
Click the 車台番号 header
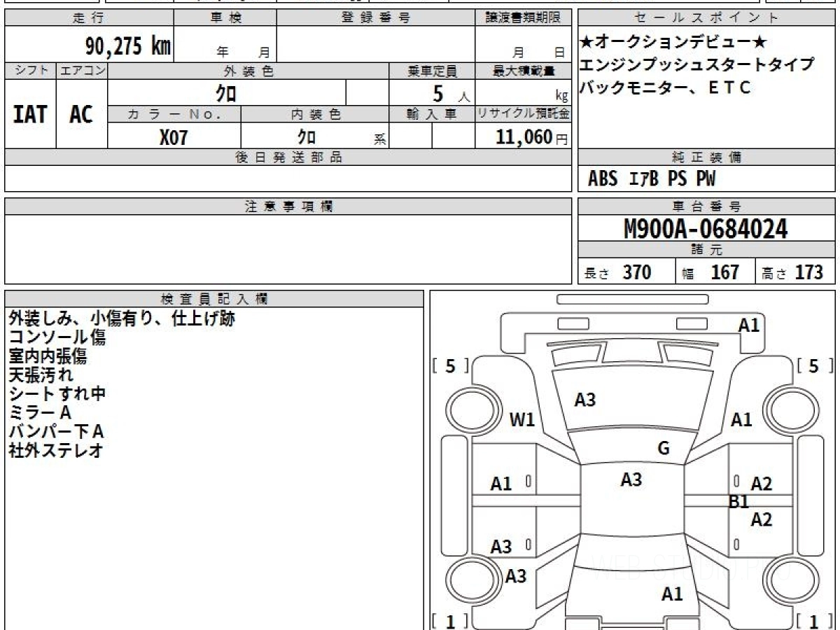click(706, 206)
